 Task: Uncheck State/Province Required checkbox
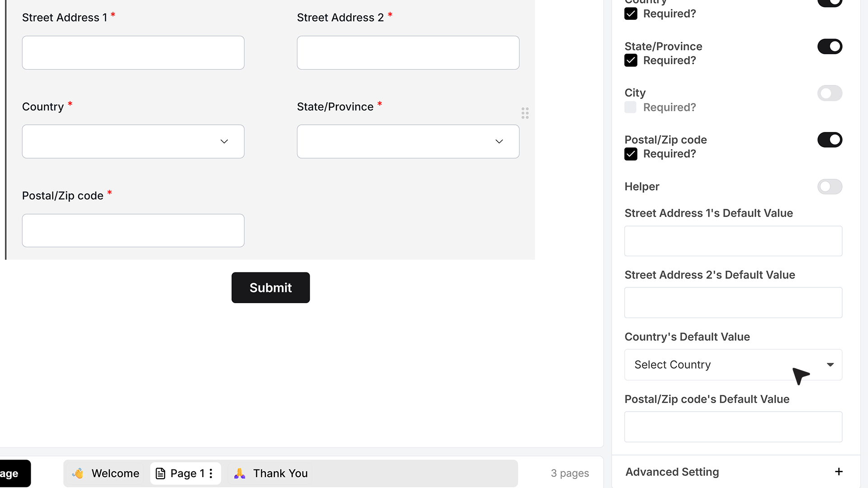point(631,60)
